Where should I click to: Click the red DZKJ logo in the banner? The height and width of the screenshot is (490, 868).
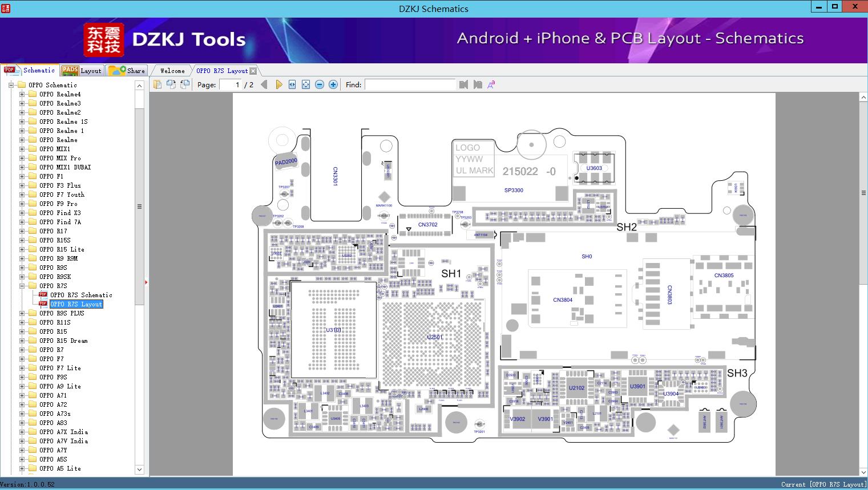click(x=103, y=40)
